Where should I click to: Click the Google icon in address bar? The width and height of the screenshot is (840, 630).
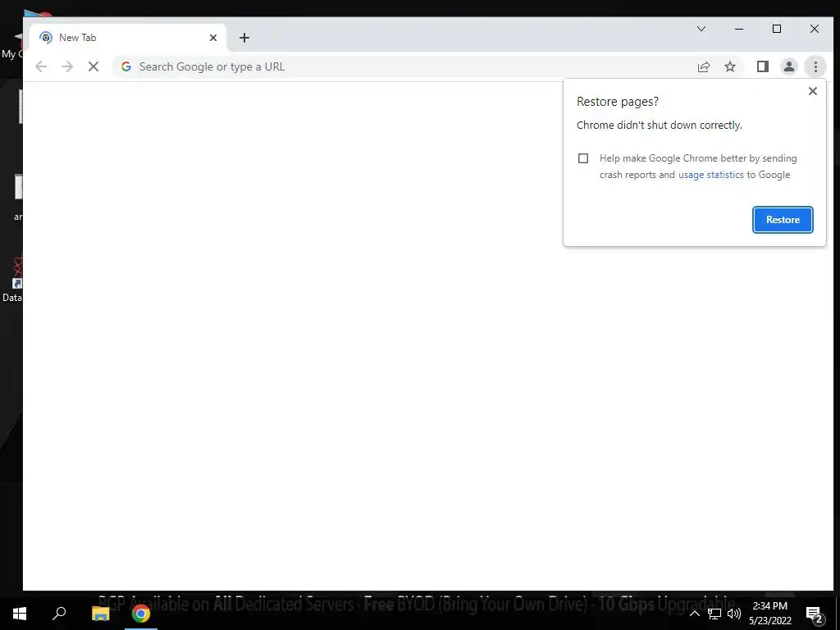point(126,66)
